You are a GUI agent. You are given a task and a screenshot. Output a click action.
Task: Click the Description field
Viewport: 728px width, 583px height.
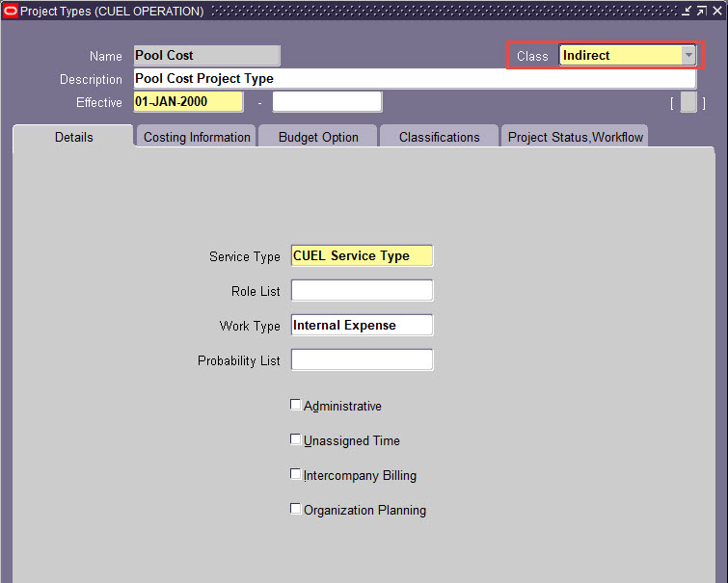[x=415, y=78]
